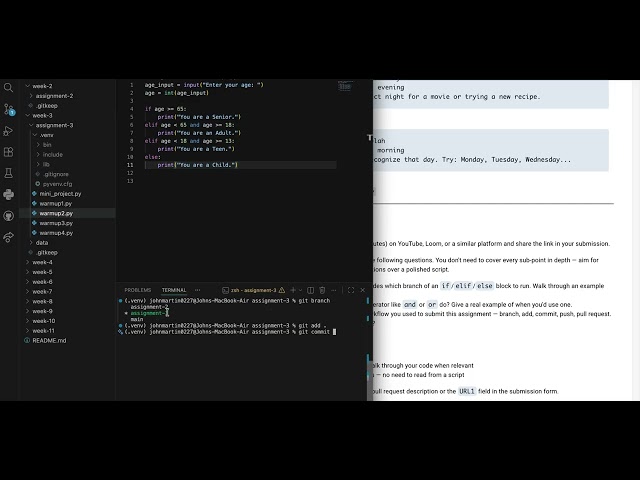Image resolution: width=640 pixels, height=480 pixels.
Task: Collapse the .venv folder
Action: pyautogui.click(x=69, y=135)
